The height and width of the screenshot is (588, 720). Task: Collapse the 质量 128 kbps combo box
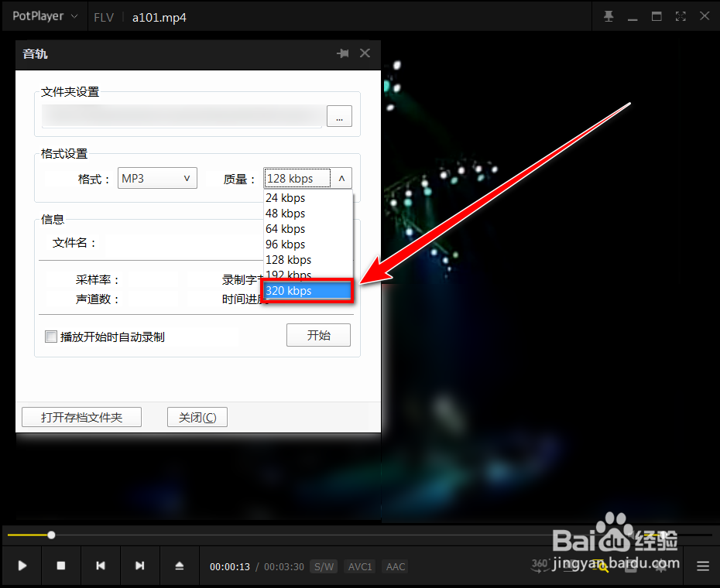coord(341,179)
